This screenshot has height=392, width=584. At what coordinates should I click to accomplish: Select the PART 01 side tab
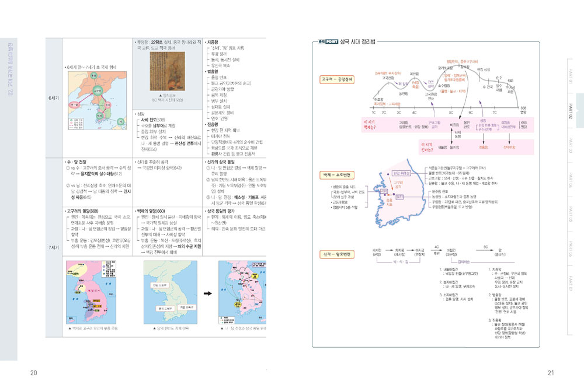(570, 76)
